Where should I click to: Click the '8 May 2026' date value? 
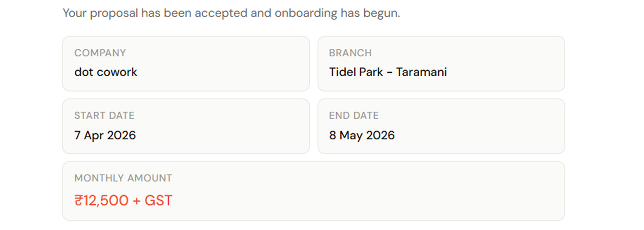point(362,135)
